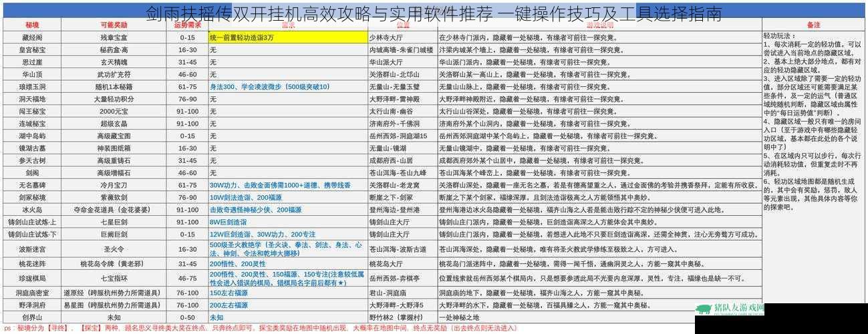Viewport: 868px width, 334px height.
Task: Click the 关洛群山-北邙山 location cell
Action: pyautogui.click(x=402, y=74)
